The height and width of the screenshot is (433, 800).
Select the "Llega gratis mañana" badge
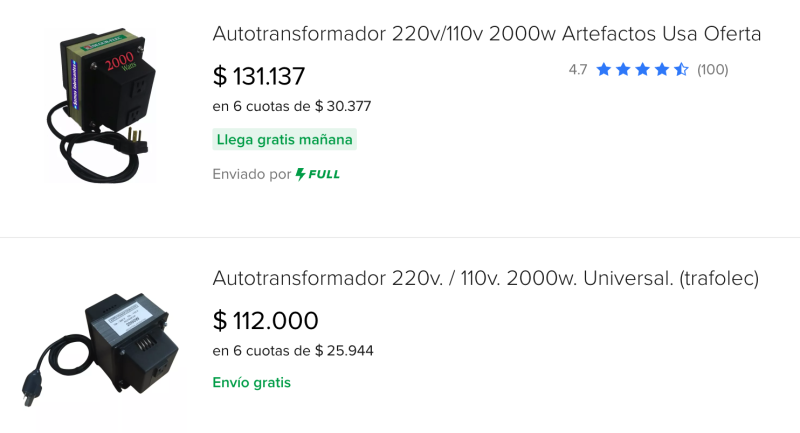285,140
